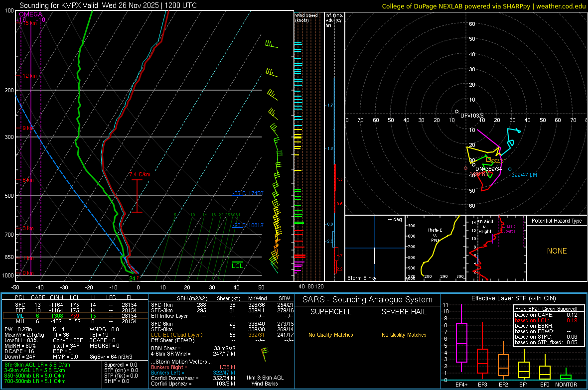
Task: Select the SFC parcel row
Action: pyautogui.click(x=75, y=305)
